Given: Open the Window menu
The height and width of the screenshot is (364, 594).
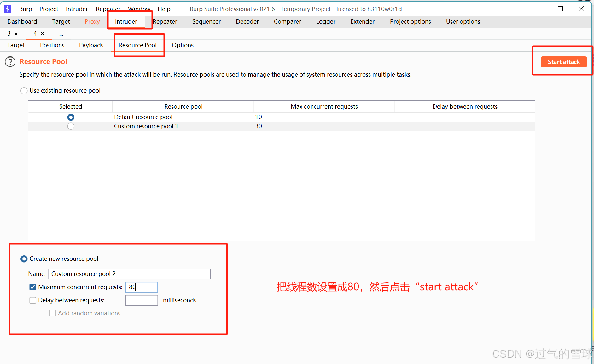Looking at the screenshot, I should pyautogui.click(x=139, y=9).
